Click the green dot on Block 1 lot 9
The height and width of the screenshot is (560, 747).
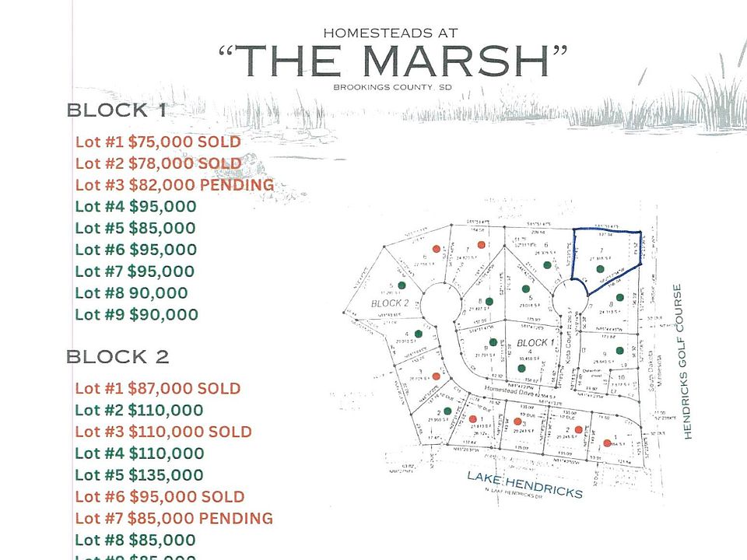[619, 351]
